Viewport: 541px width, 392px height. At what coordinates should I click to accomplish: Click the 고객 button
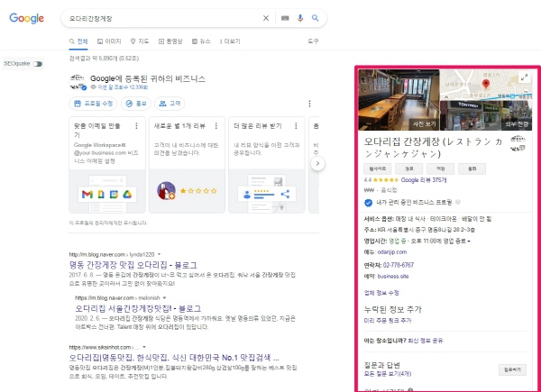[x=170, y=104]
